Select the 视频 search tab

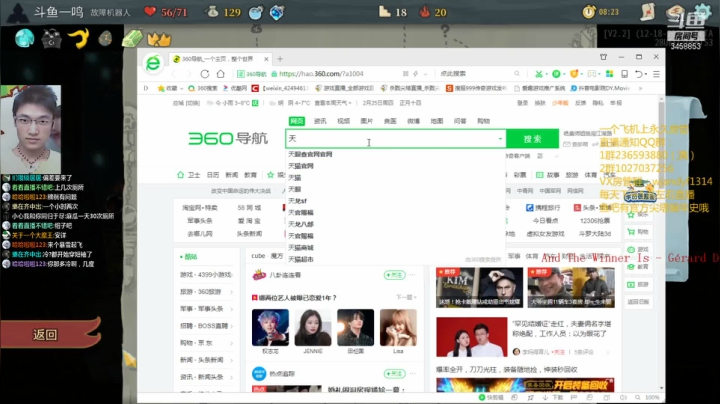click(343, 121)
